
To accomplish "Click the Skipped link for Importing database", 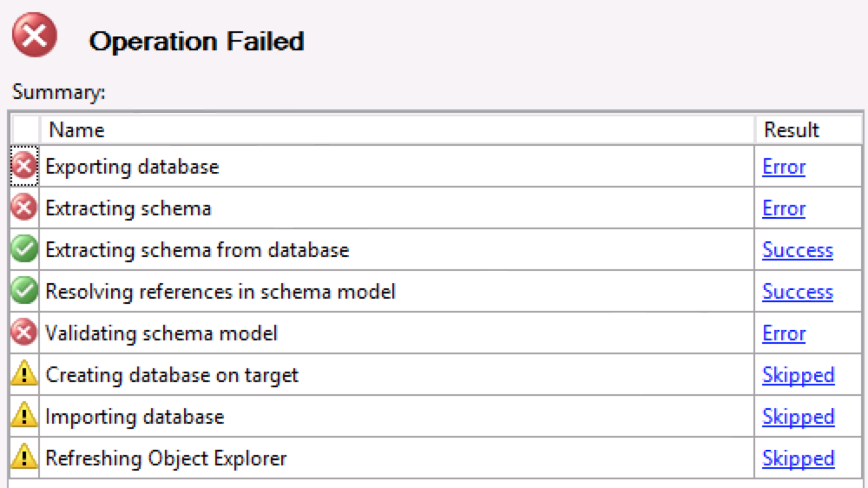I will click(x=798, y=417).
